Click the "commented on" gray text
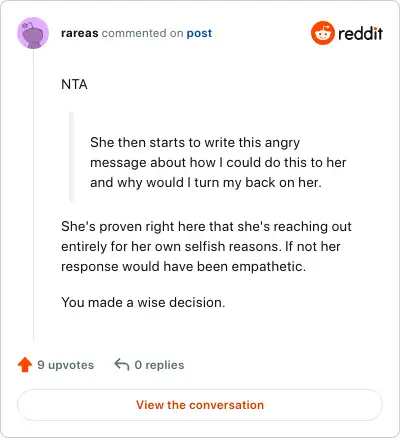The image size is (400, 438). point(142,33)
